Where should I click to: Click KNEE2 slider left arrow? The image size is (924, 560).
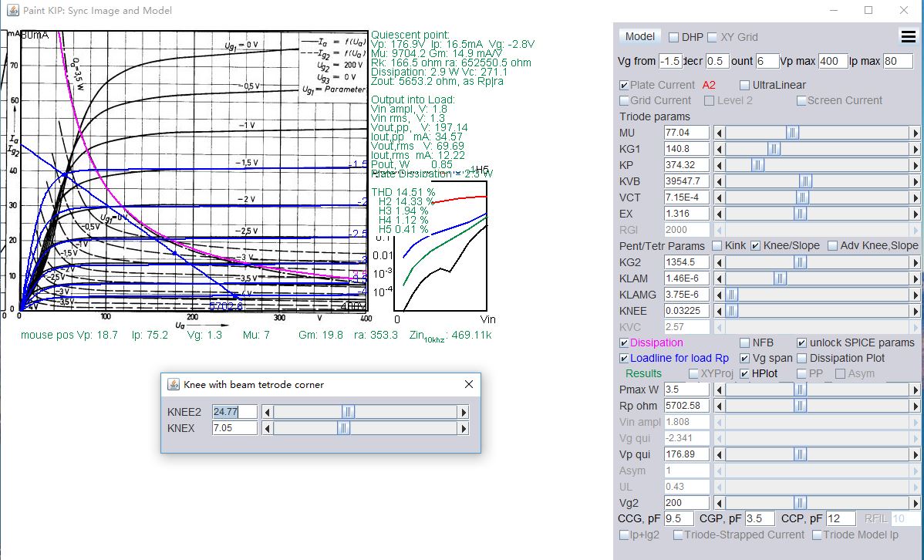268,412
